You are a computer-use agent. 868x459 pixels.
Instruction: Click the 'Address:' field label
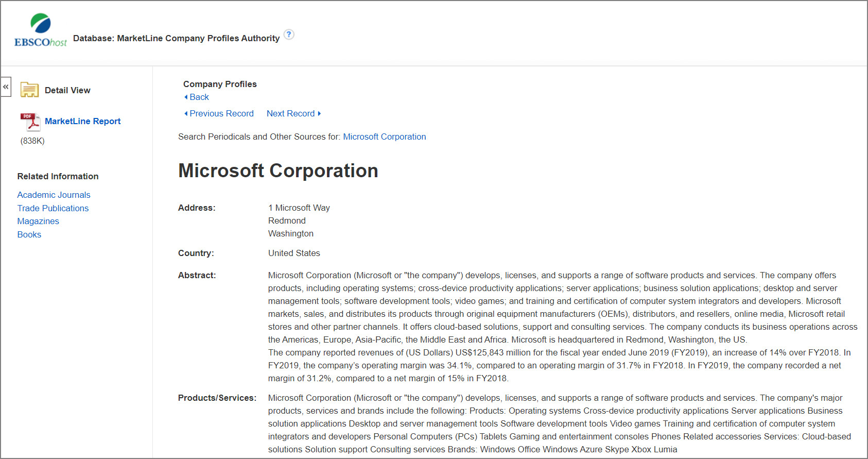(197, 208)
